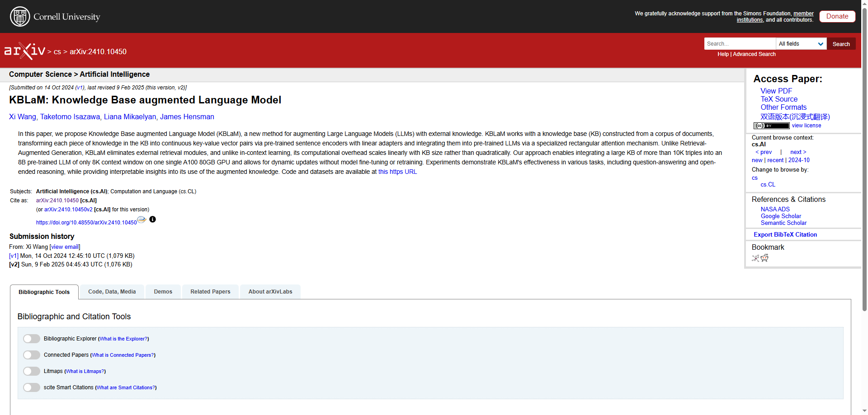This screenshot has width=868, height=415.
Task: Switch to the Related Papers tab
Action: [210, 292]
